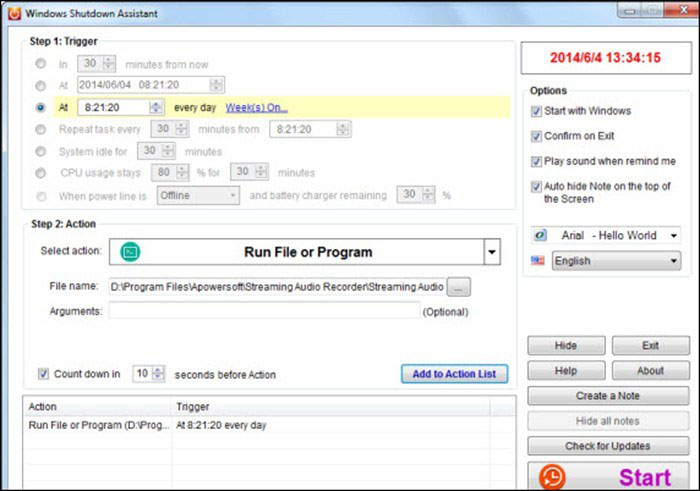This screenshot has width=700, height=491.
Task: Toggle Start with Windows checkbox
Action: pos(535,111)
